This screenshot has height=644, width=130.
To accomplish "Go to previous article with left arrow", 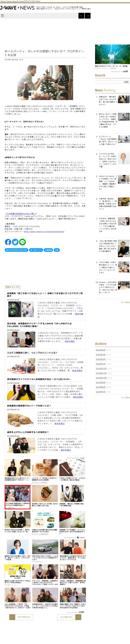I will [x=81, y=16].
